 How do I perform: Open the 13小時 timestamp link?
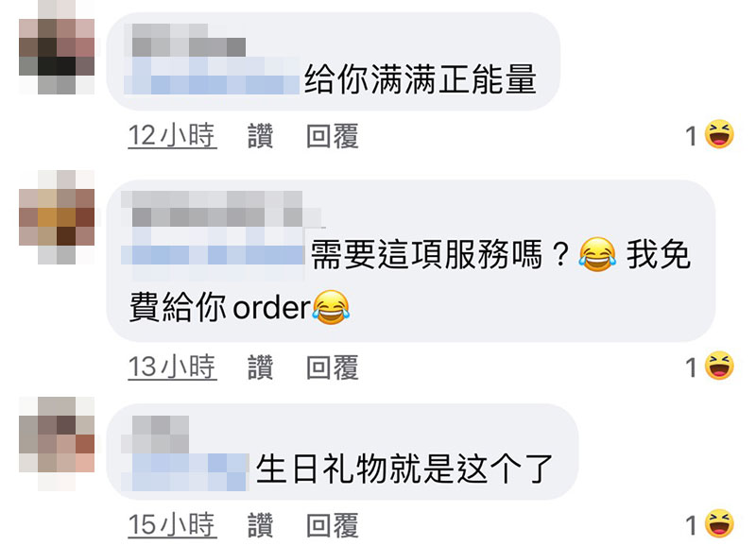pyautogui.click(x=172, y=367)
